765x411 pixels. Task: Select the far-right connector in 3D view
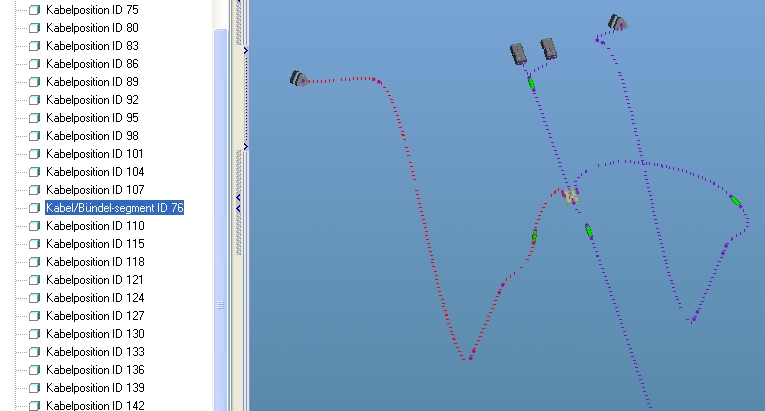click(x=617, y=22)
